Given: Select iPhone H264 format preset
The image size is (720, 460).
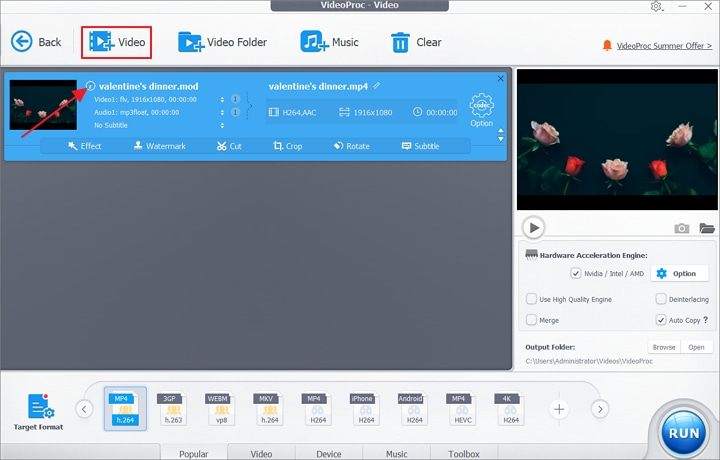Looking at the screenshot, I should pyautogui.click(x=366, y=409).
